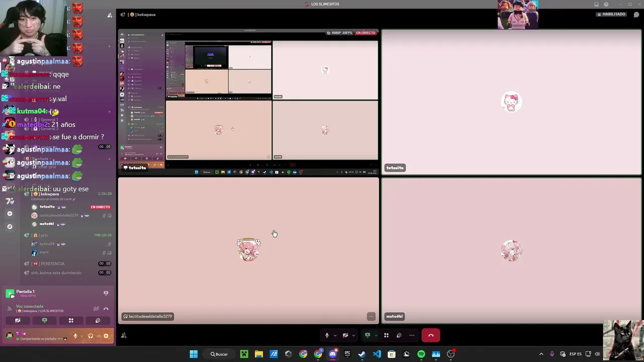Open system tray volume control
The height and width of the screenshot is (362, 644).
pos(597,354)
